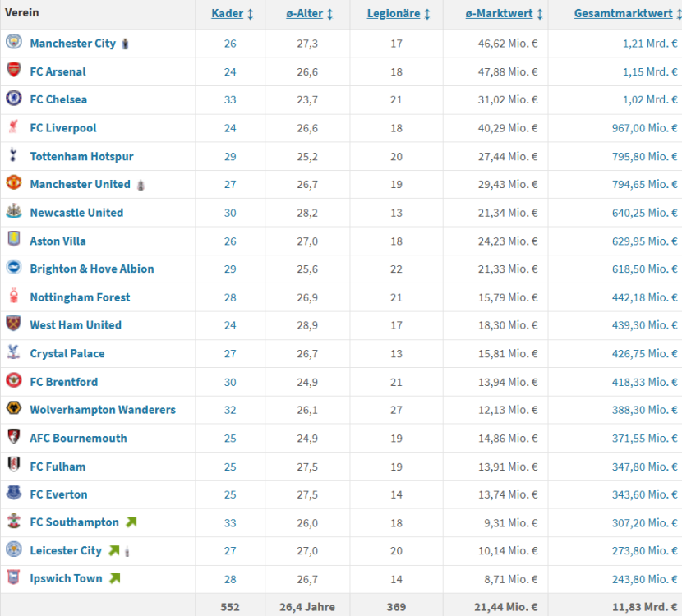Click the champion trophy icon beside Manchester City
682x616 pixels.
tap(125, 44)
